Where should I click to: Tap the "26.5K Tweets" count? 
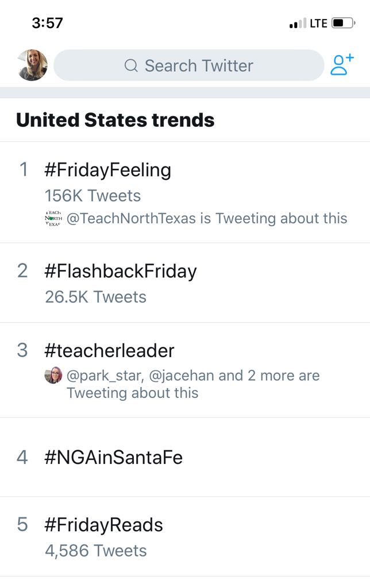[x=95, y=297]
